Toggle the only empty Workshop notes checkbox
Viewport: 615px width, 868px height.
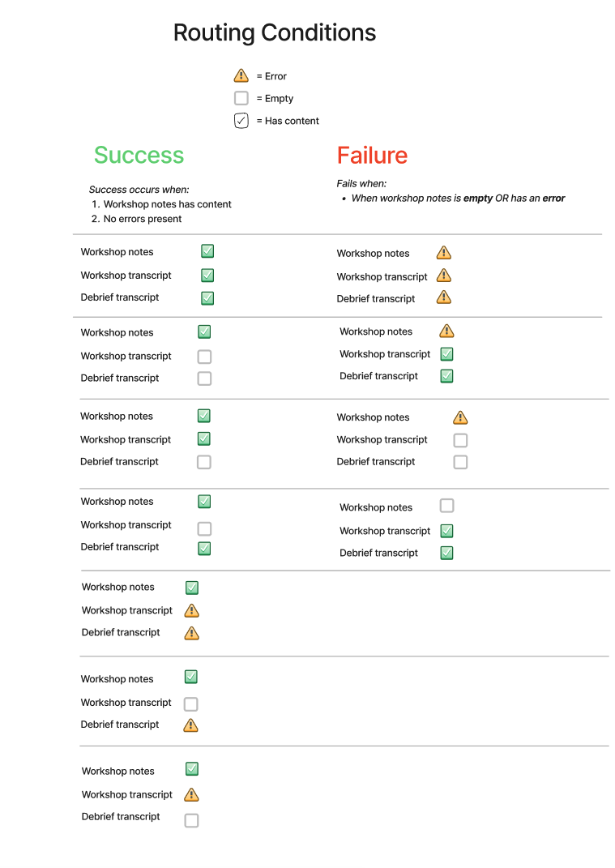coord(446,506)
